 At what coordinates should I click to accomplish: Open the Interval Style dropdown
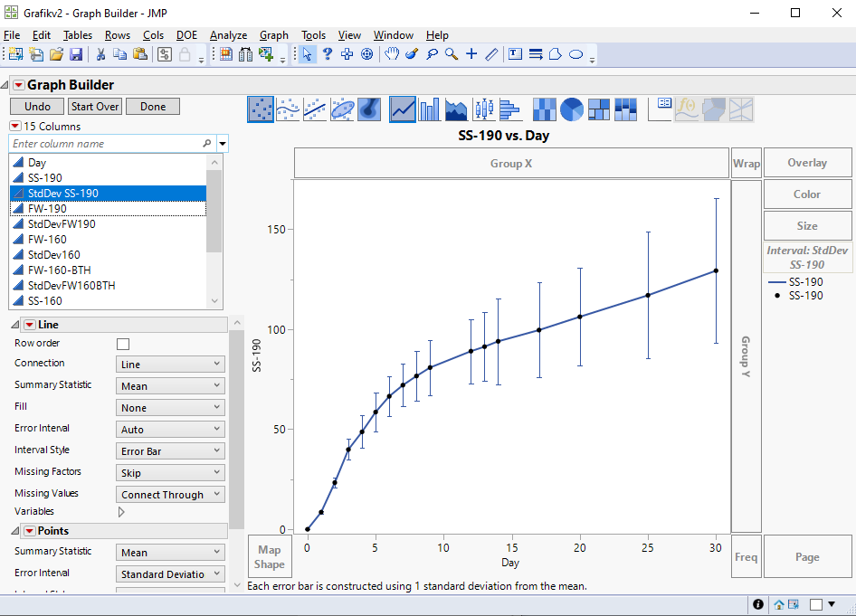[170, 451]
